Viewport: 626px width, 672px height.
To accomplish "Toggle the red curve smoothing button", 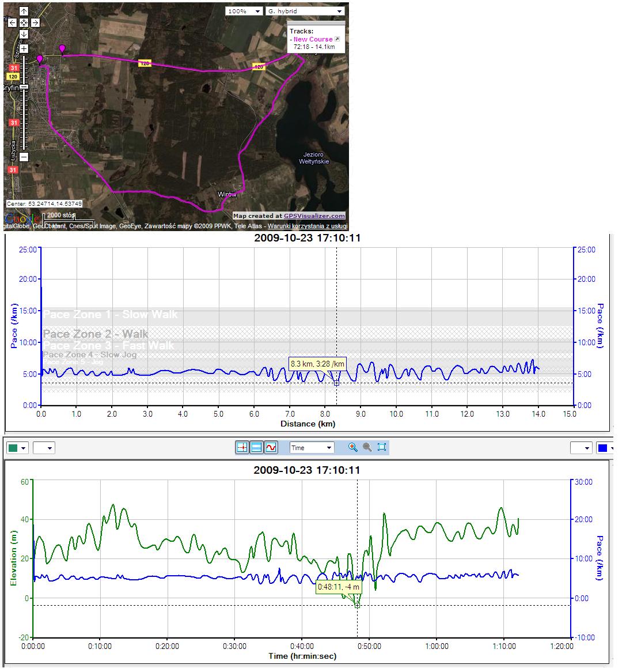I will (x=271, y=447).
